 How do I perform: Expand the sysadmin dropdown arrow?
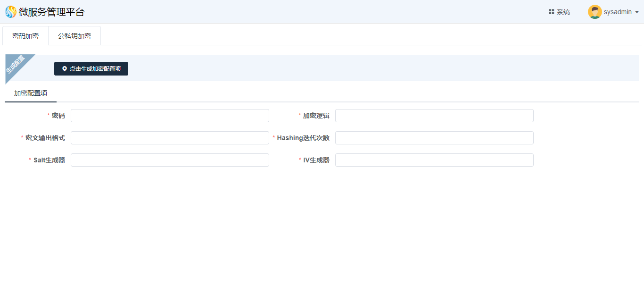tap(637, 12)
